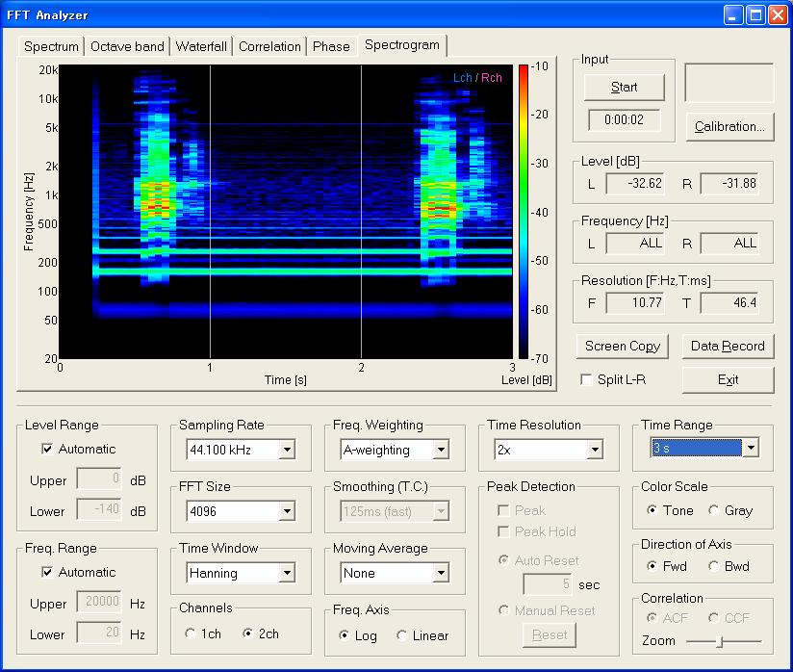The image size is (793, 672).
Task: Open the Calibration dialog
Action: 729,126
